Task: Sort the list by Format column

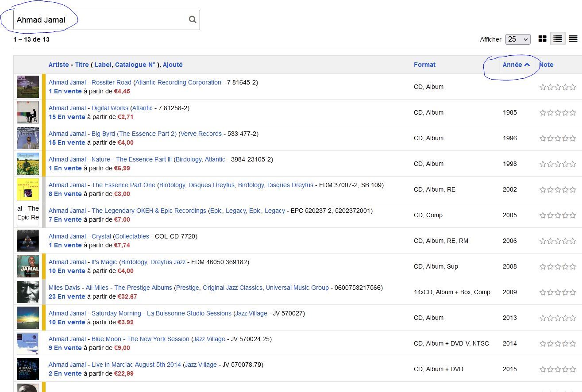Action: click(424, 65)
